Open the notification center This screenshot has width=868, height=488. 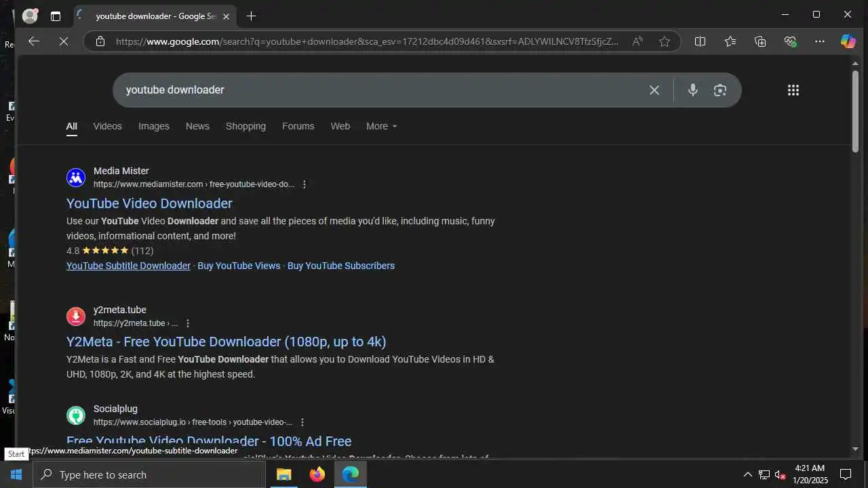[846, 474]
